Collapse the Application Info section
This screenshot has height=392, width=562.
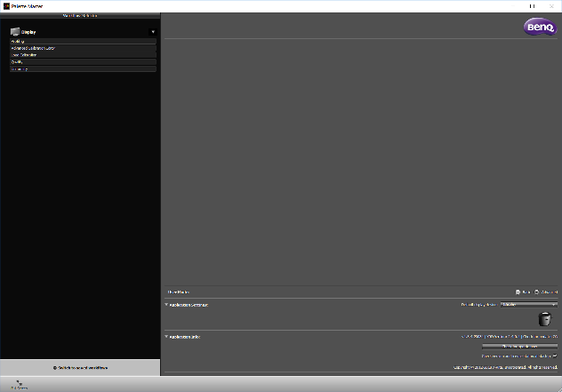[x=166, y=337]
